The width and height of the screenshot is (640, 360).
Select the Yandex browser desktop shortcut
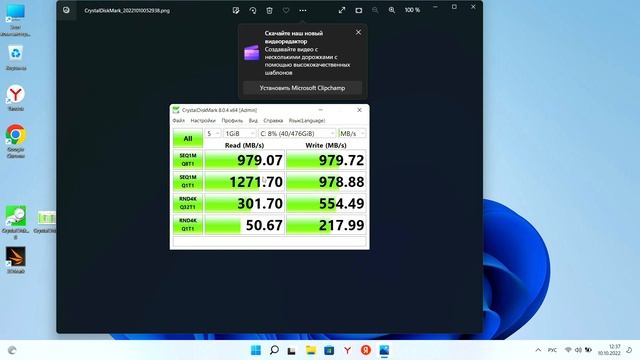click(x=16, y=98)
